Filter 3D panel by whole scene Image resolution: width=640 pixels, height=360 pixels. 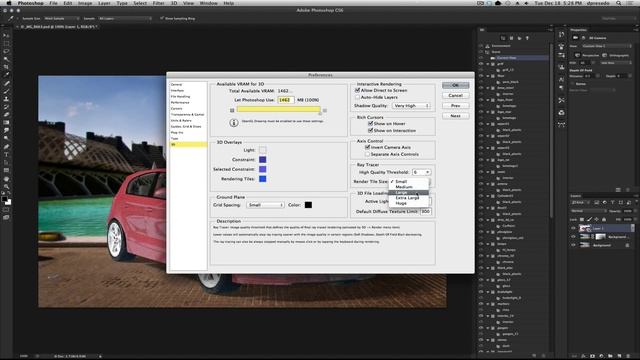tap(503, 38)
